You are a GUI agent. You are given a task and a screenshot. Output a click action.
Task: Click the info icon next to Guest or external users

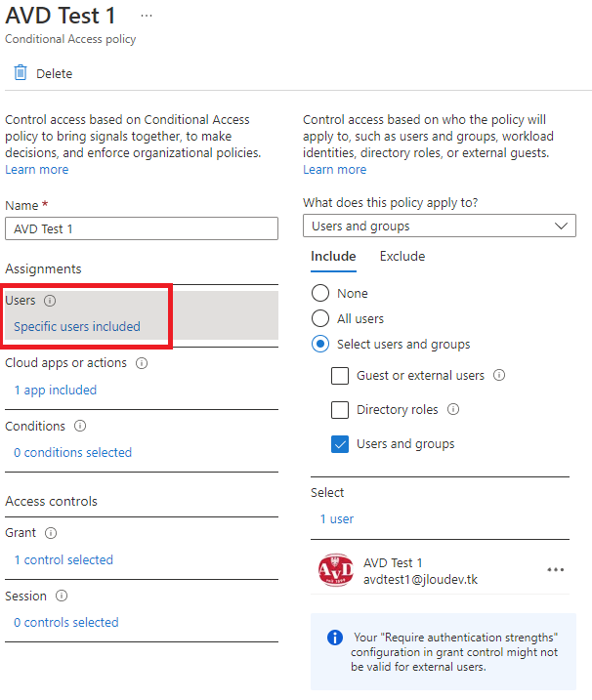pyautogui.click(x=499, y=375)
